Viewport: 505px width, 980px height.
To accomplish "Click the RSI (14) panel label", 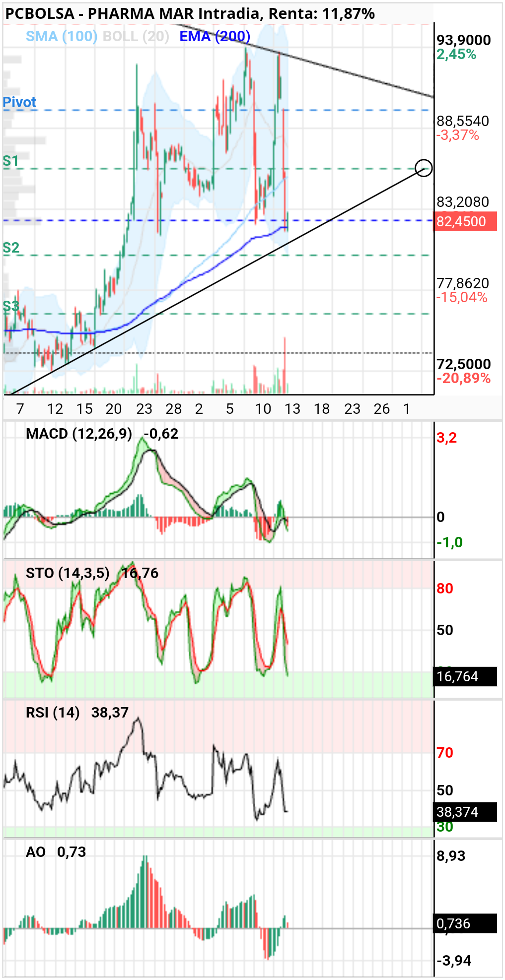I will (x=53, y=713).
